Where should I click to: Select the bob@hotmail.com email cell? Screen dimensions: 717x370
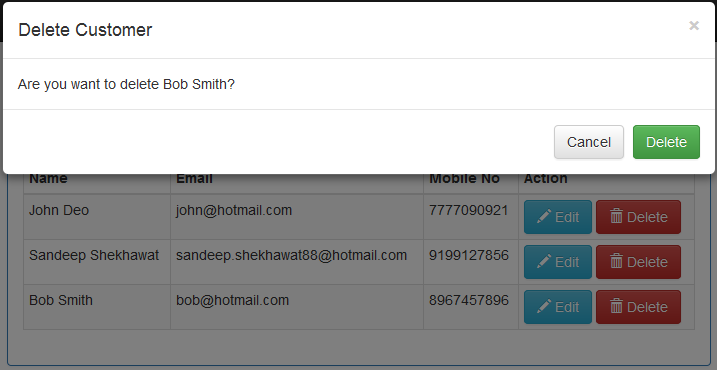point(297,307)
